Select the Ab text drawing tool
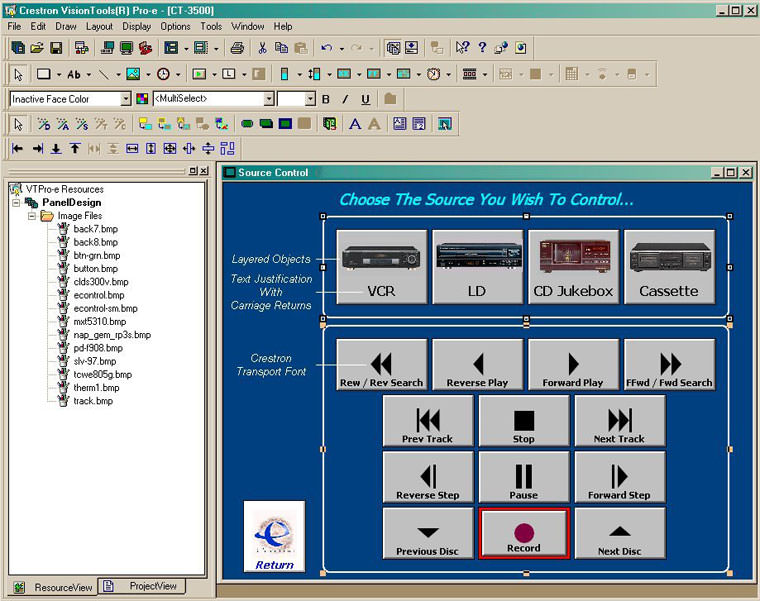 (74, 74)
